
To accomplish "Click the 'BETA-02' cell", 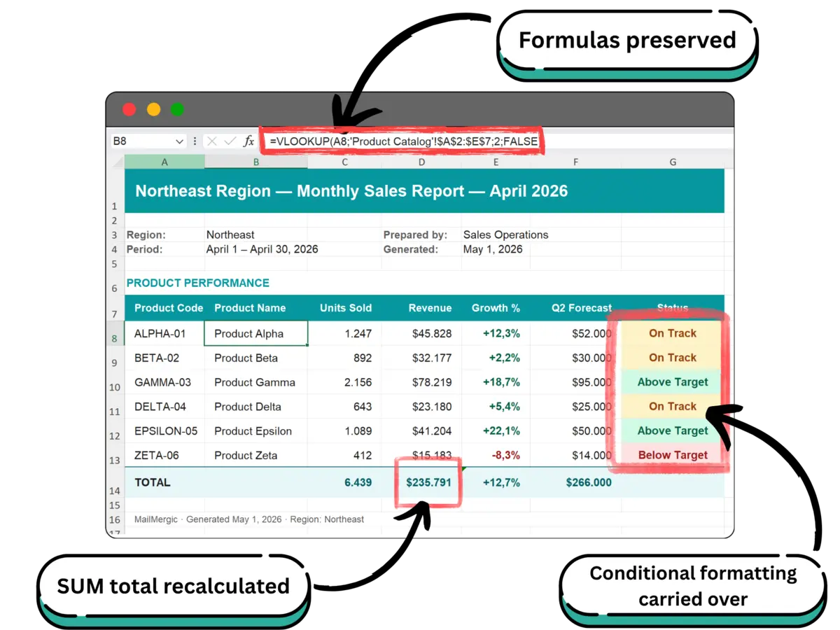I will click(164, 358).
